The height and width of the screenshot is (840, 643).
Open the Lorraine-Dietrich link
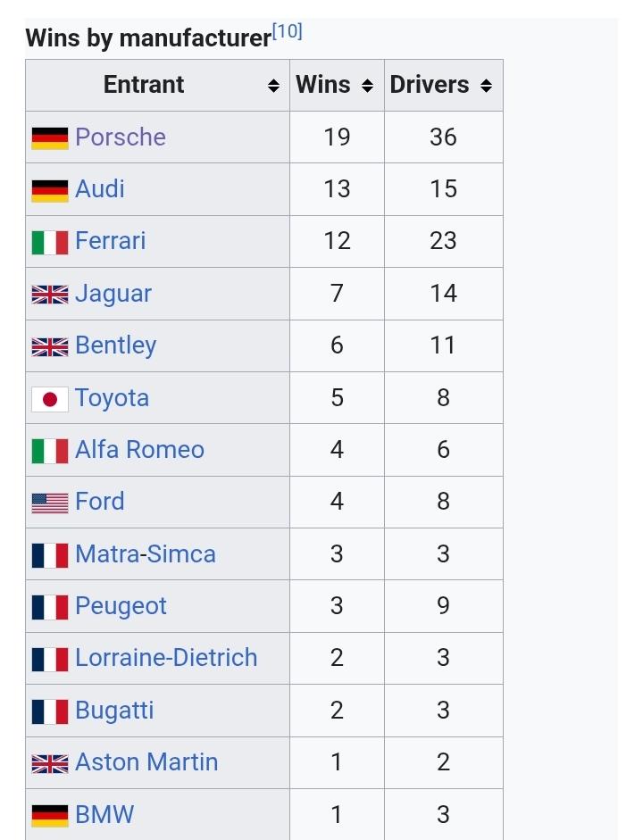[x=167, y=658]
